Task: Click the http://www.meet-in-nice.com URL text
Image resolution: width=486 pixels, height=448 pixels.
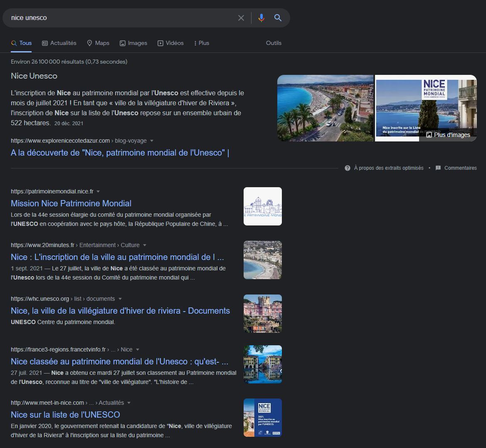Action: (47, 403)
